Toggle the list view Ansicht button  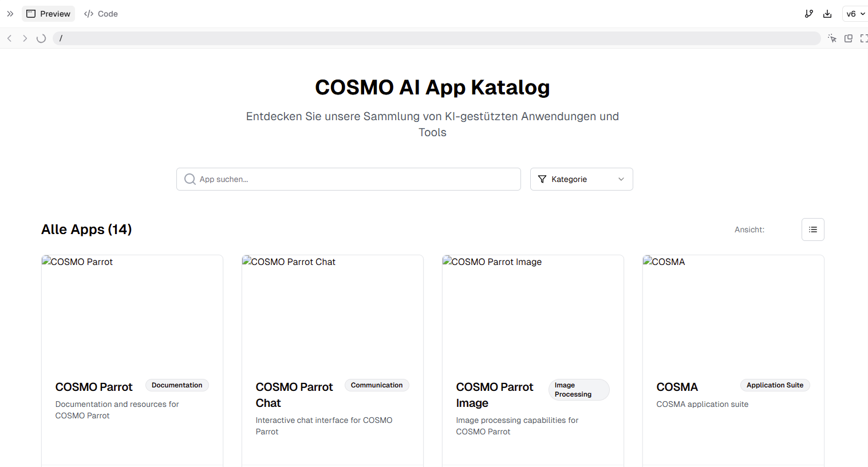click(x=812, y=229)
